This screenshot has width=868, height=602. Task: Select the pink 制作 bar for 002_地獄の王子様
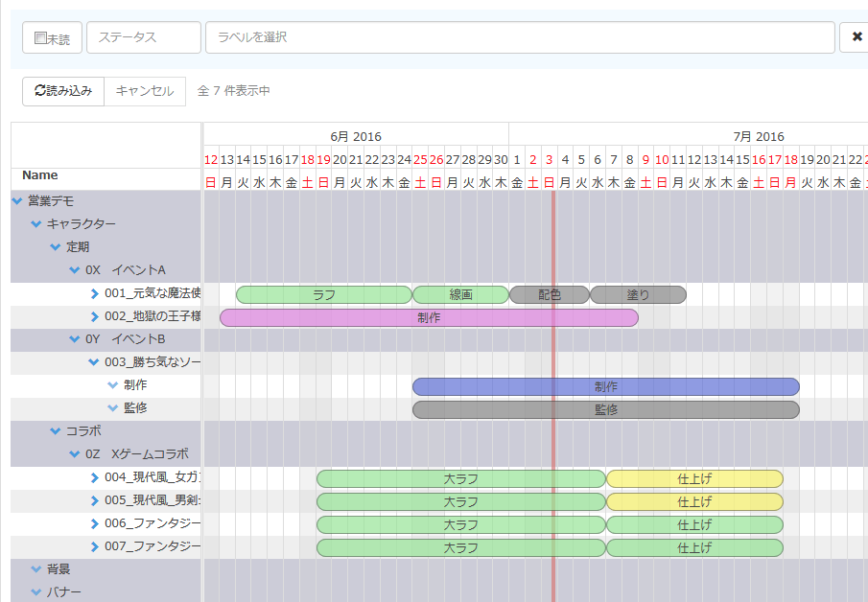[x=429, y=316]
